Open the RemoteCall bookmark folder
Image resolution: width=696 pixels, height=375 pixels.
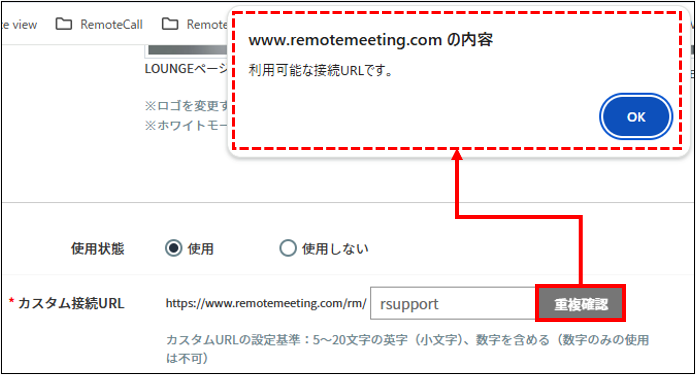99,24
